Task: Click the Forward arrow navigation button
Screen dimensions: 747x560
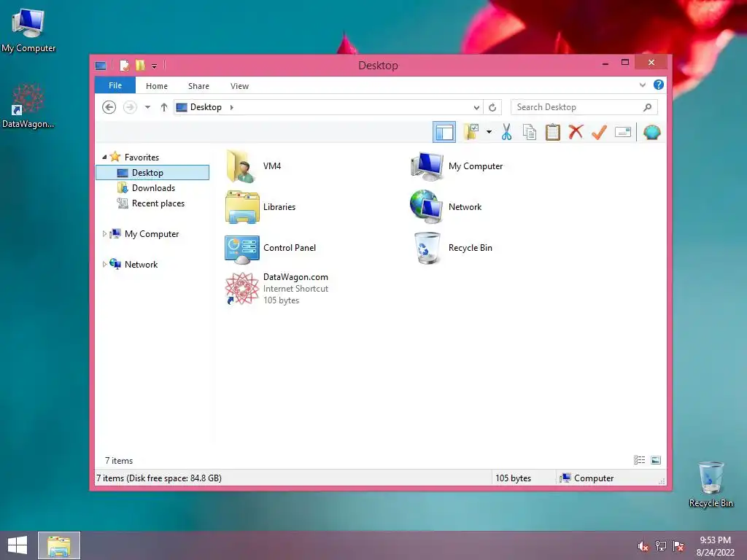Action: (x=130, y=107)
